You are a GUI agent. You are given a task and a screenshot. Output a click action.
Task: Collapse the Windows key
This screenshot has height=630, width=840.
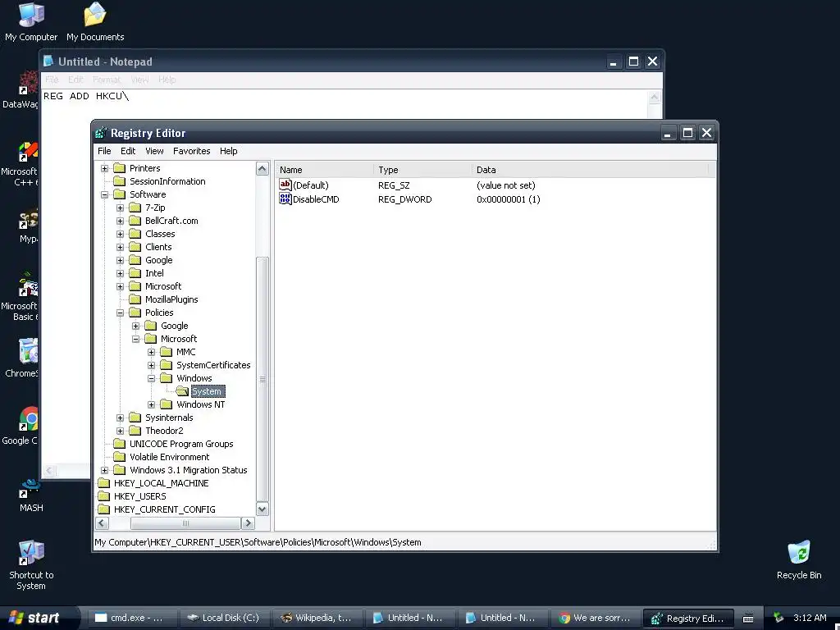(x=152, y=378)
